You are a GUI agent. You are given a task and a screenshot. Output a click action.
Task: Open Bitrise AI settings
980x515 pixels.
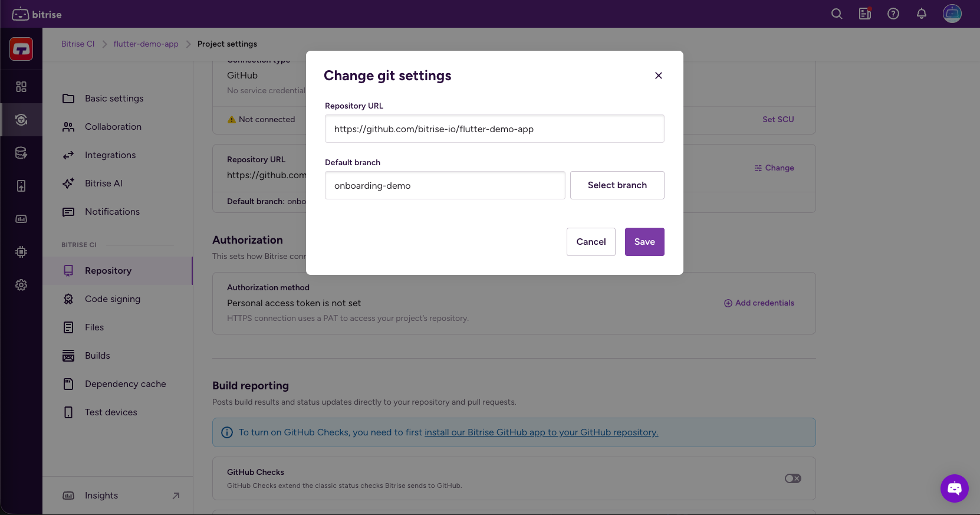coord(118,183)
